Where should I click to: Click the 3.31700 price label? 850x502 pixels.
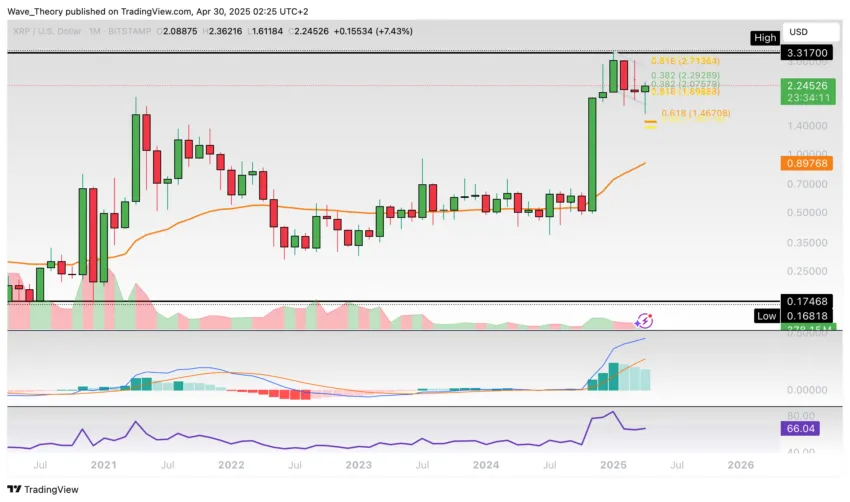pyautogui.click(x=807, y=53)
